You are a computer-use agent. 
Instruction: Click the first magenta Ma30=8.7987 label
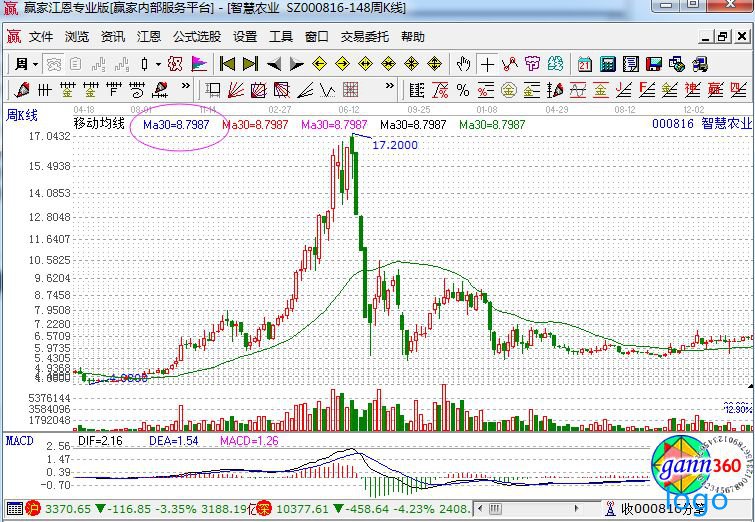pyautogui.click(x=175, y=124)
